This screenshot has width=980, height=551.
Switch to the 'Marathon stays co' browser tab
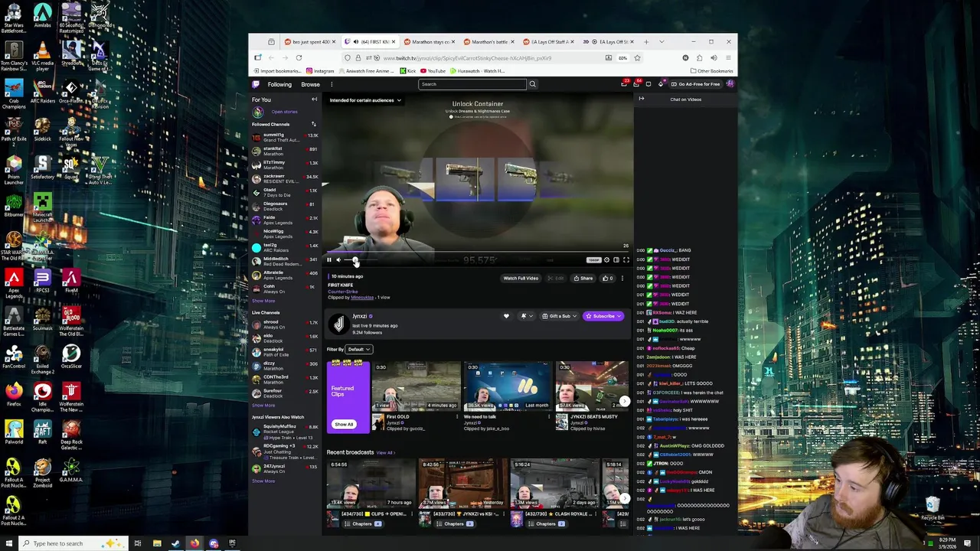click(x=430, y=42)
